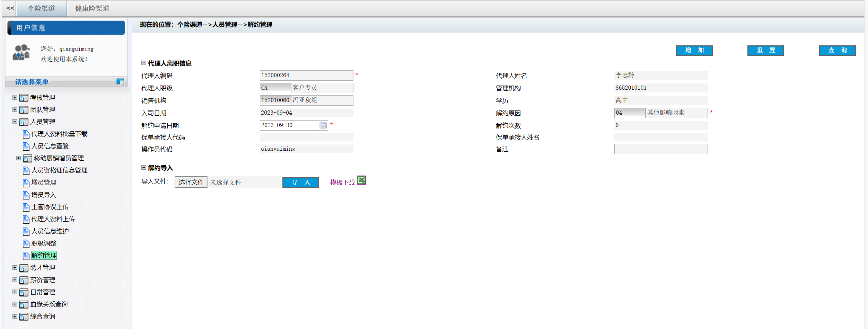Click the 移动展销增员管理 folder icon
Viewport: 868px width, 329px height.
[27, 159]
